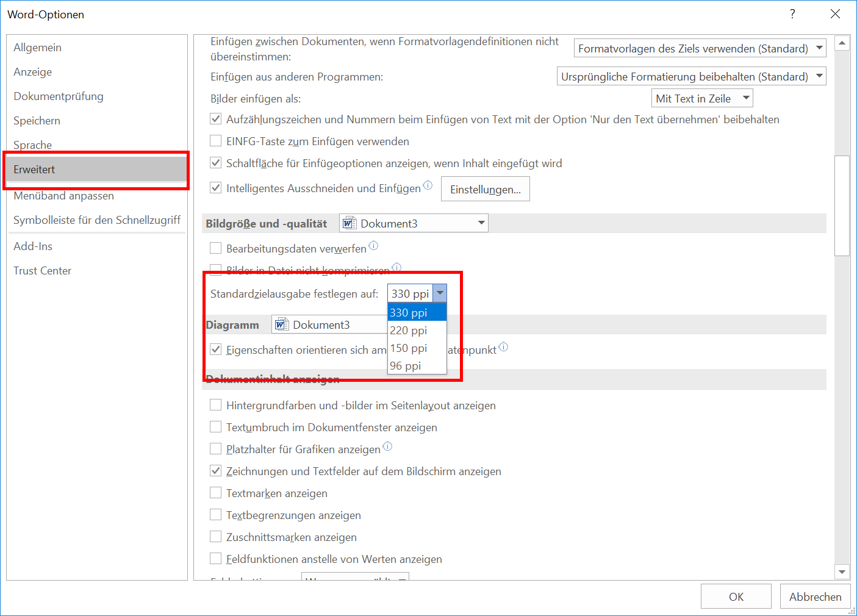Open Formatvorlagen des Ziels verwenden dropdown
This screenshot has height=616, width=857.
pyautogui.click(x=700, y=48)
